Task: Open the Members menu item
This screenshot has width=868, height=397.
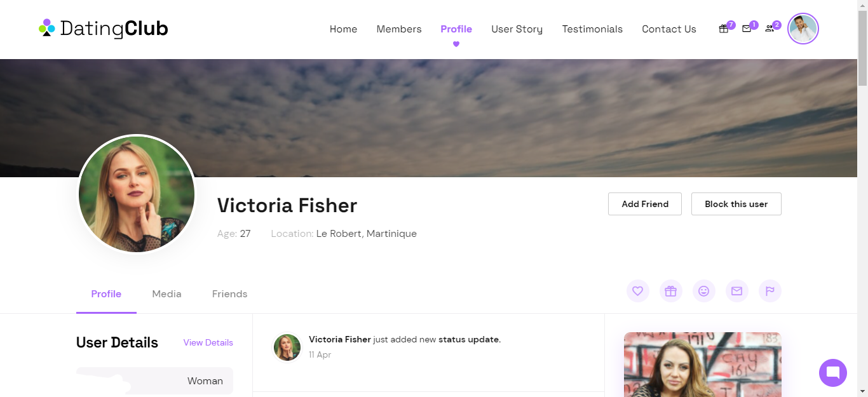Action: (399, 29)
